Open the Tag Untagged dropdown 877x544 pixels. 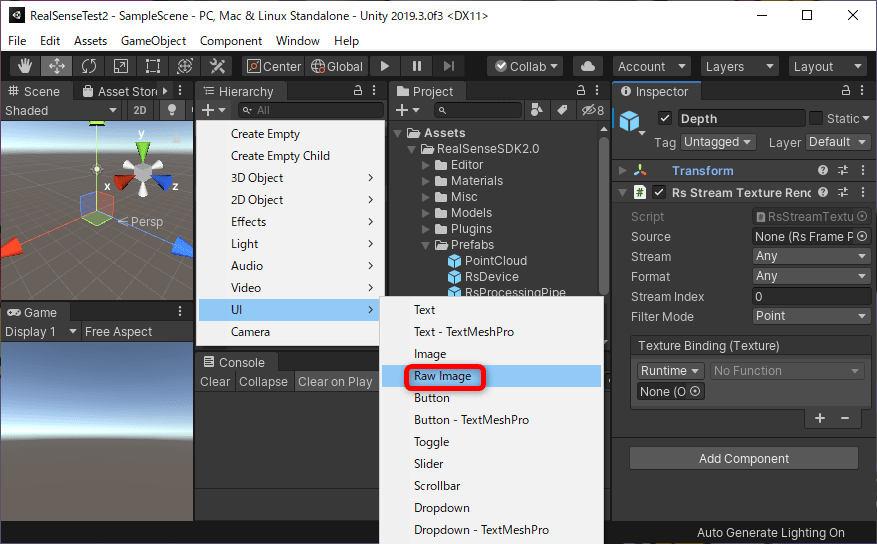[x=718, y=142]
